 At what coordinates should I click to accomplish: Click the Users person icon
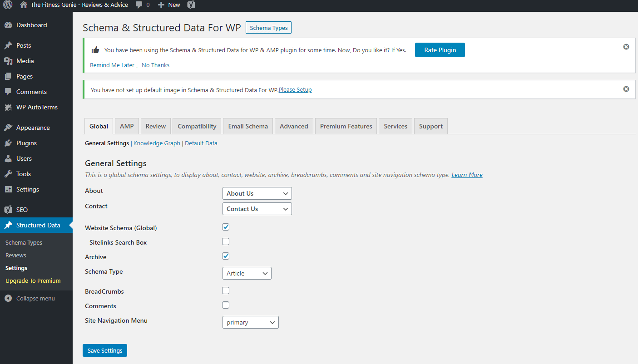point(8,158)
